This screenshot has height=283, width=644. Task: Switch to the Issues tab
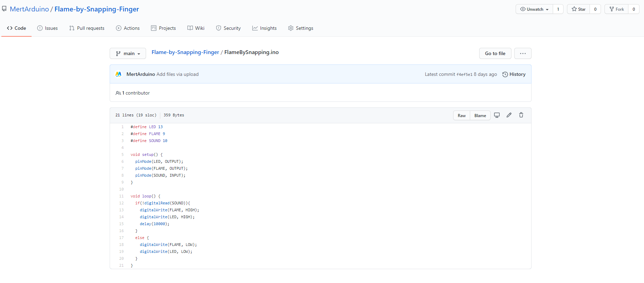48,28
